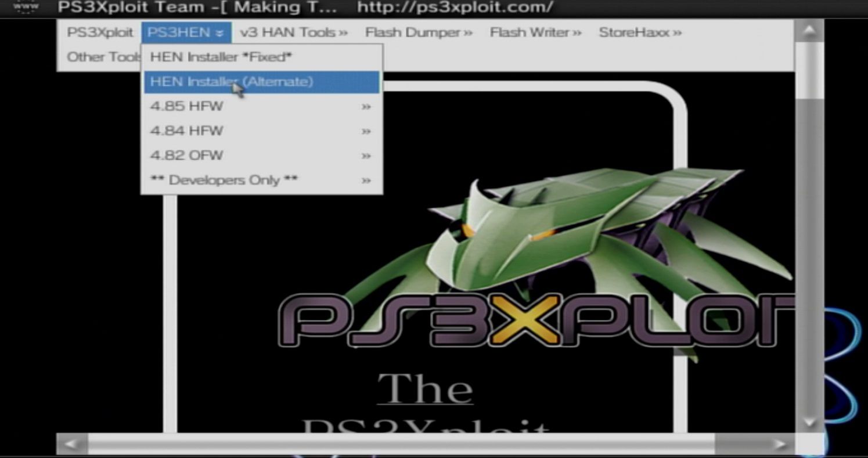Click horizontal scrollbar right arrow

click(780, 445)
